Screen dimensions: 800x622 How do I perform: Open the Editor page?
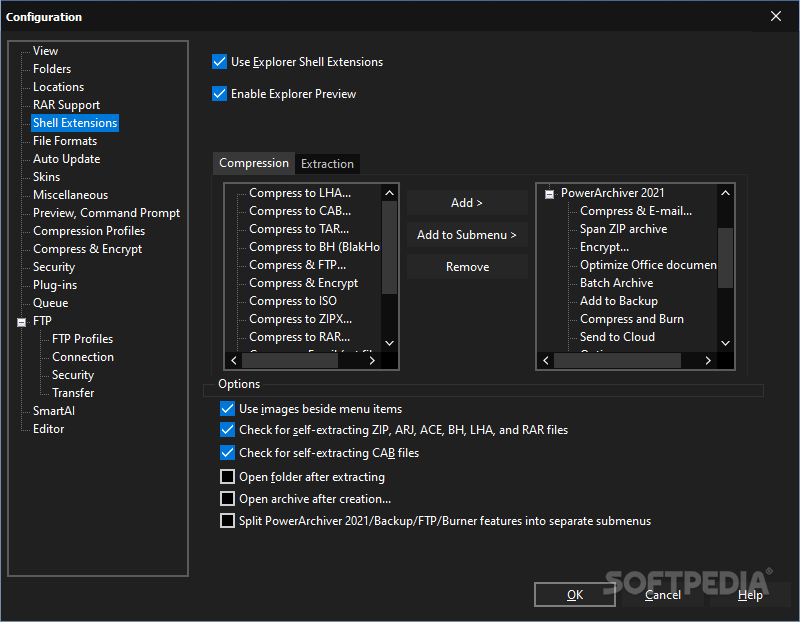click(48, 429)
